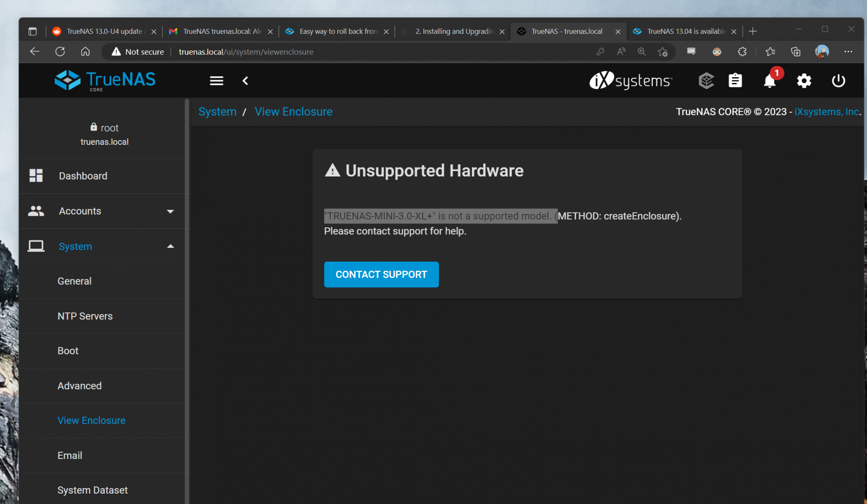The image size is (867, 504).
Task: Click the alerts bell icon
Action: click(x=769, y=81)
